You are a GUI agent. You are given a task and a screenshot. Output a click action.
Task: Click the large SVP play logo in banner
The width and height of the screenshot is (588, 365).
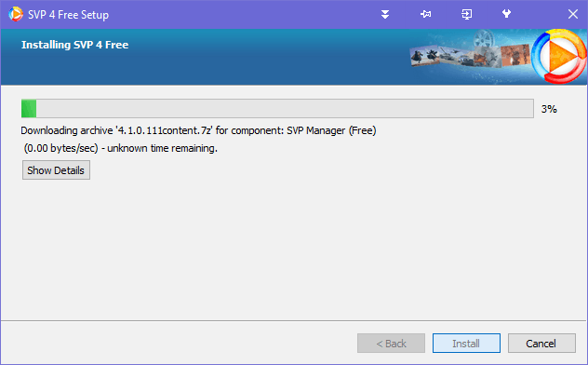pyautogui.click(x=559, y=57)
